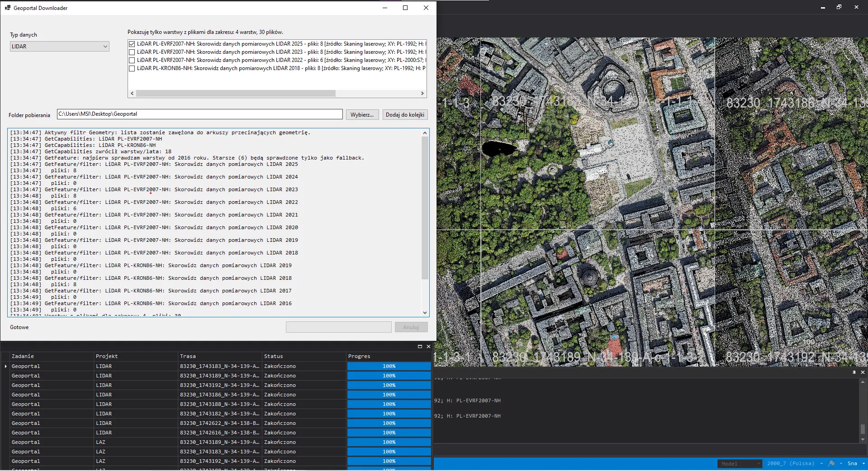868x471 pixels.
Task: Click the Status column header
Action: point(304,356)
